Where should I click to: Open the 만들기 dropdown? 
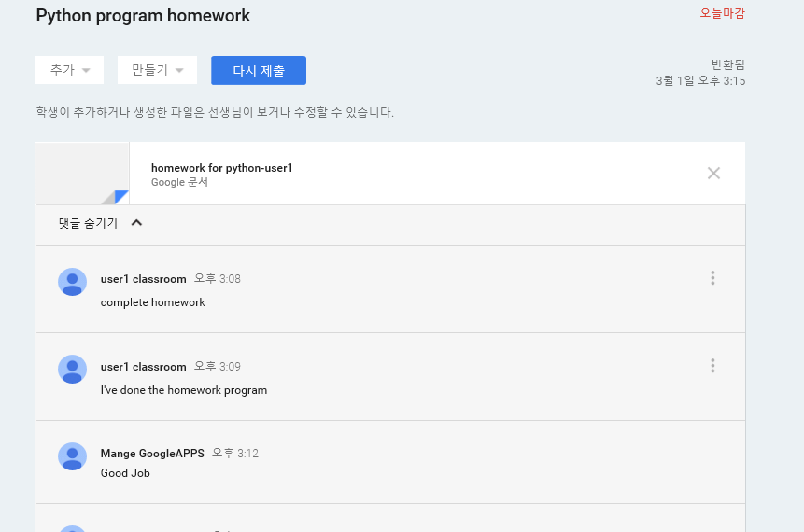157,70
